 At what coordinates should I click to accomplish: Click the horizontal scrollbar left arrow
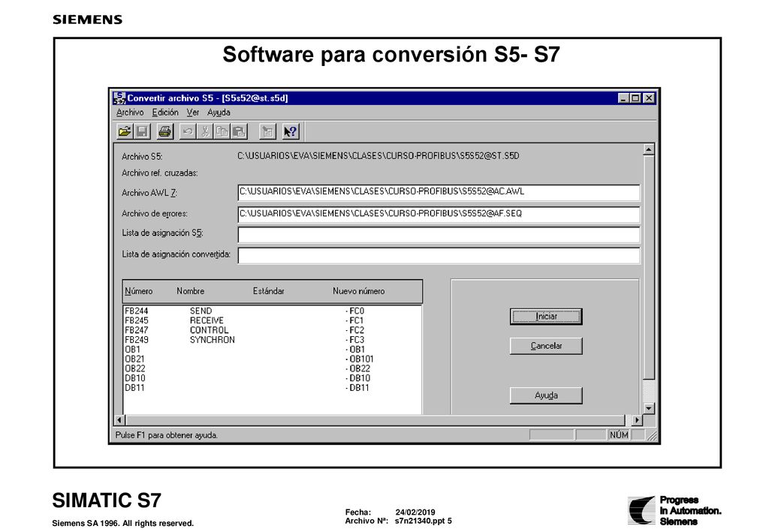coord(119,419)
